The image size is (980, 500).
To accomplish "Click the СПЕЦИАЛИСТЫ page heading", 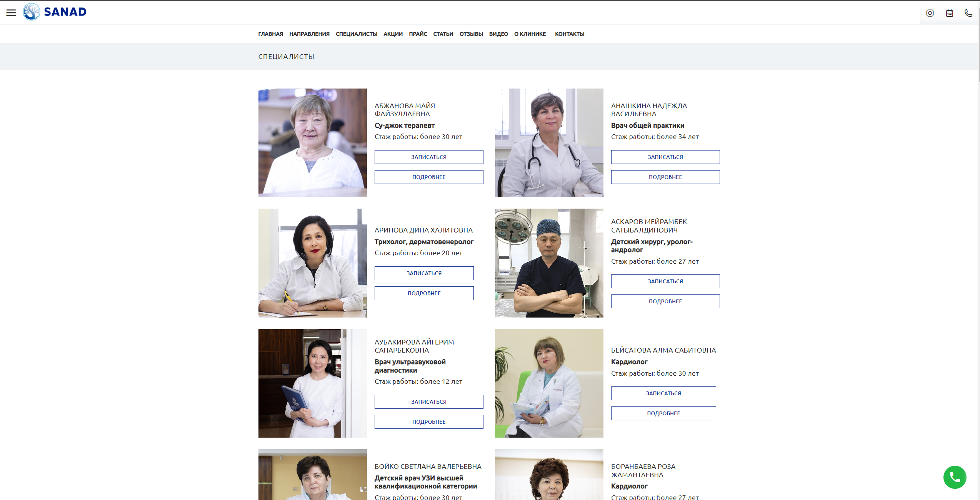I will [x=286, y=57].
